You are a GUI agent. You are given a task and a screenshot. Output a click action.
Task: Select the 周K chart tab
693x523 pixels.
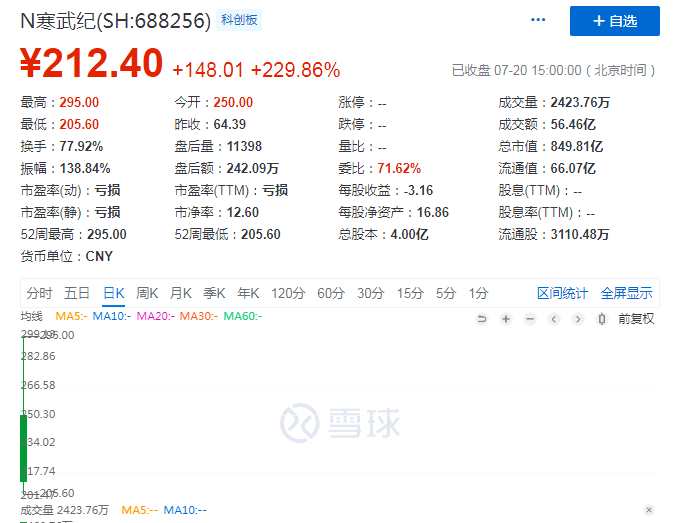(x=147, y=293)
